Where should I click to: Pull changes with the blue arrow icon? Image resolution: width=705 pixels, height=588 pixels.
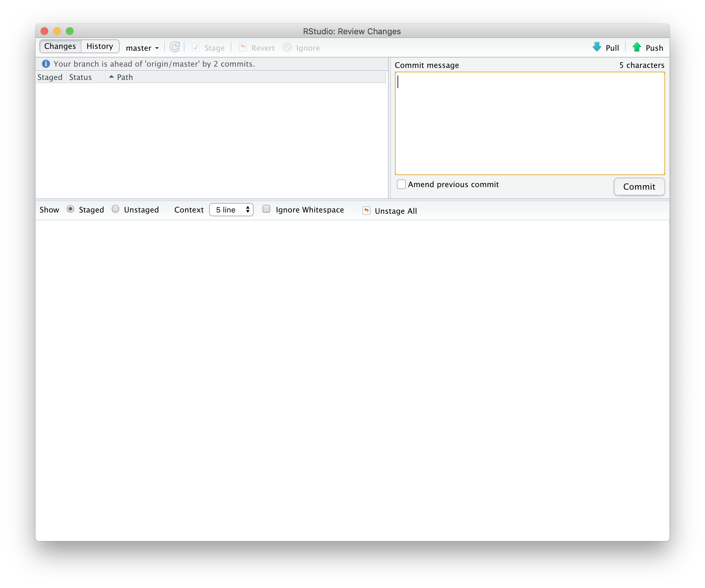(597, 47)
